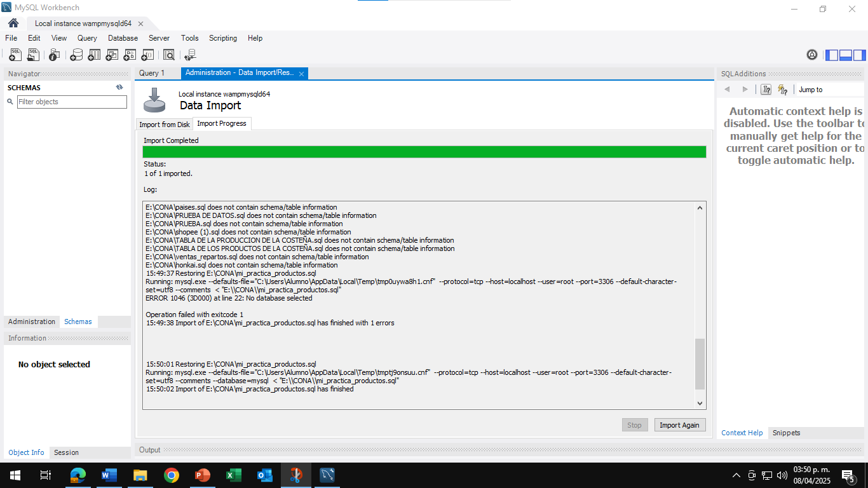This screenshot has width=868, height=488.
Task: Toggle automatic context help
Action: pyautogui.click(x=783, y=90)
